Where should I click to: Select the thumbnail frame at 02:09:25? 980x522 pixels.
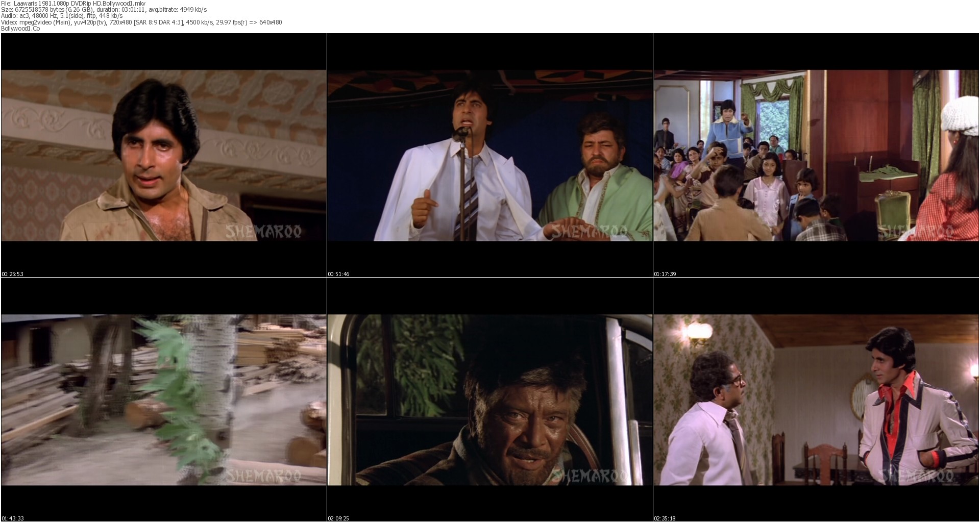(490, 400)
